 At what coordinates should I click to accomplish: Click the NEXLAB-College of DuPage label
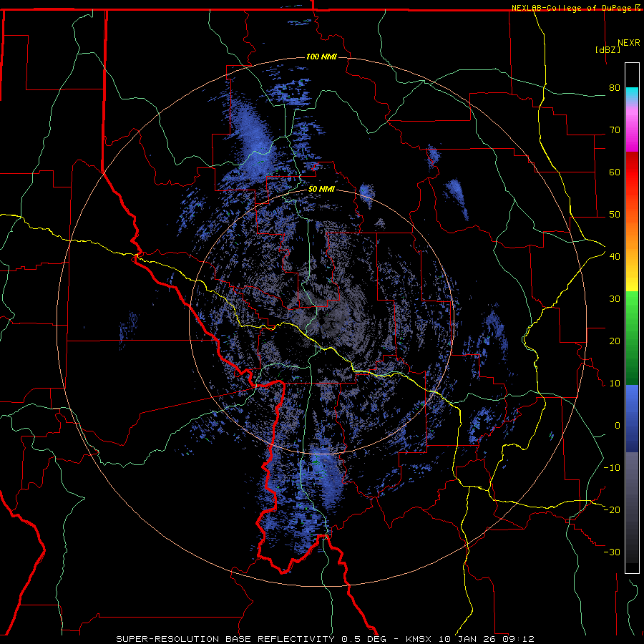pos(571,8)
